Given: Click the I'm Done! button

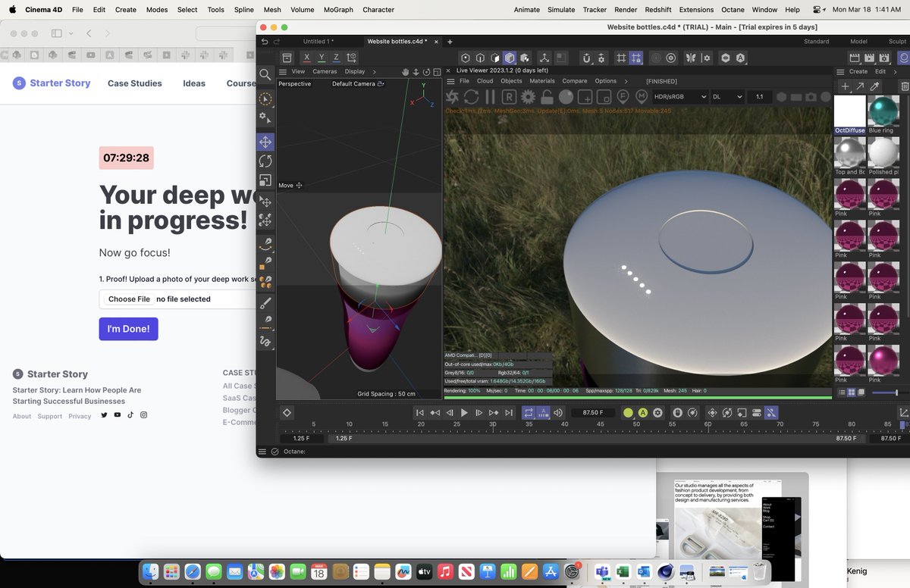Looking at the screenshot, I should (x=128, y=329).
